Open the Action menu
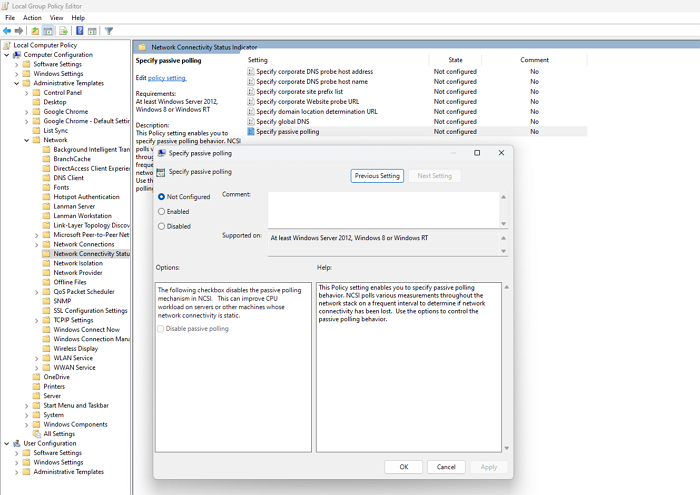This screenshot has height=495, width=700. 32,18
